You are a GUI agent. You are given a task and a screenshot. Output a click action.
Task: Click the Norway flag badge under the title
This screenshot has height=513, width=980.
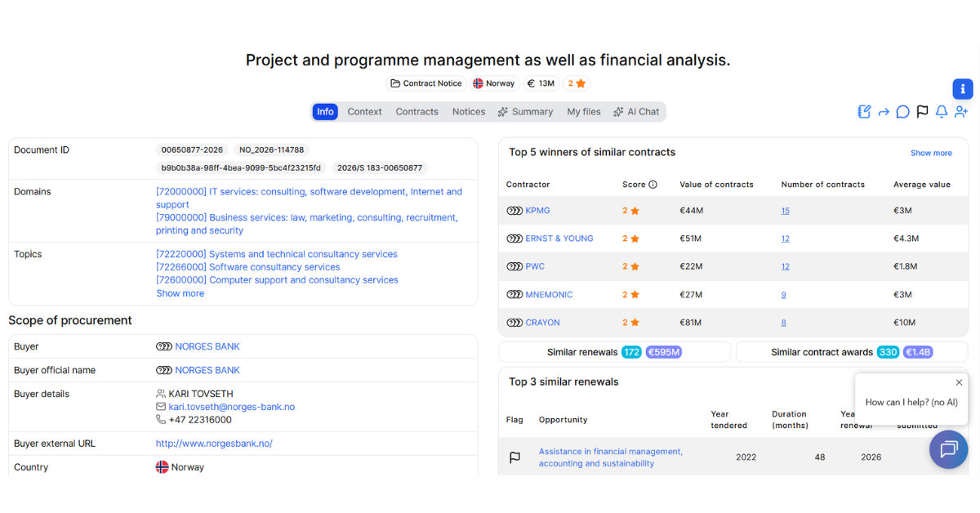click(493, 83)
